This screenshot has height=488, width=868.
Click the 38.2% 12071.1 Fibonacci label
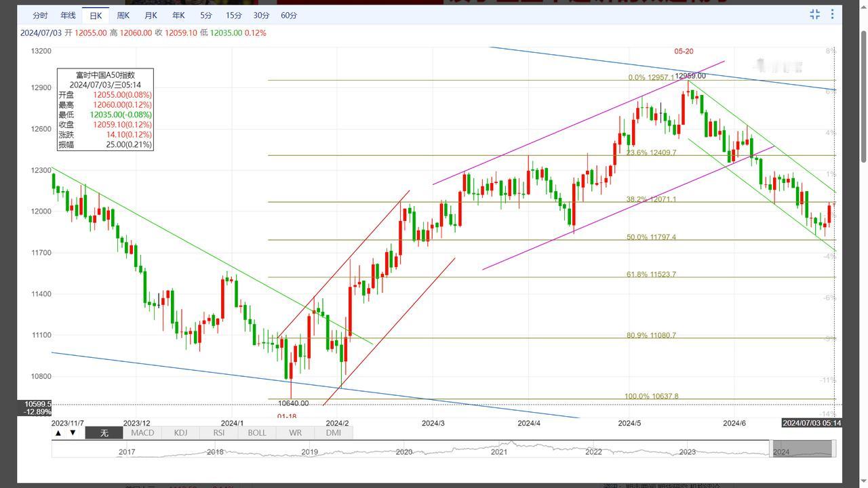point(651,199)
